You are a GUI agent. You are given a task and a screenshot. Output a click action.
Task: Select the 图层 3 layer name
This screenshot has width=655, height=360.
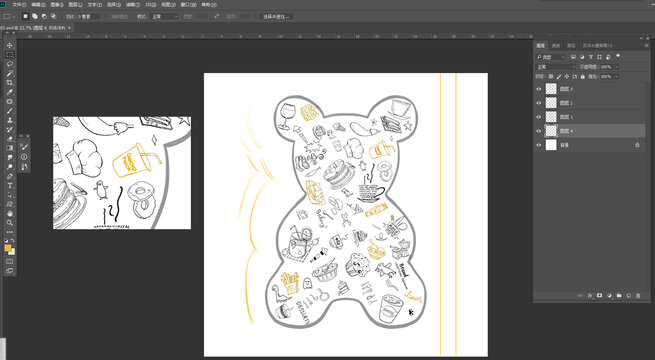[566, 89]
